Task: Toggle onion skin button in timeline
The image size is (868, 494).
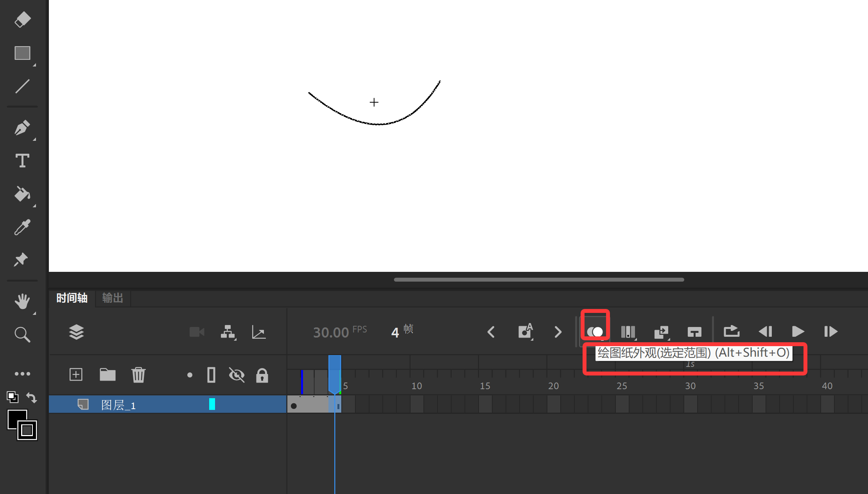Action: [595, 332]
